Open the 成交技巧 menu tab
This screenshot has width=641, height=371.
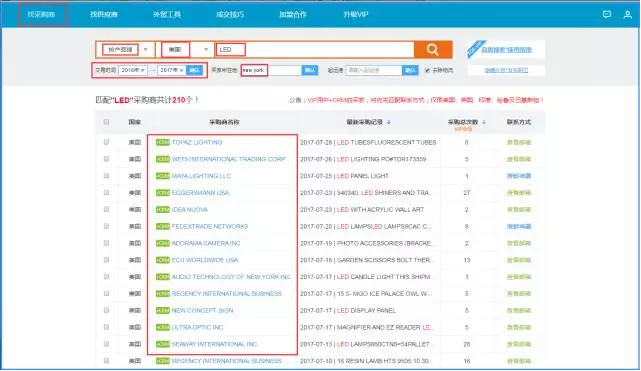coord(230,14)
